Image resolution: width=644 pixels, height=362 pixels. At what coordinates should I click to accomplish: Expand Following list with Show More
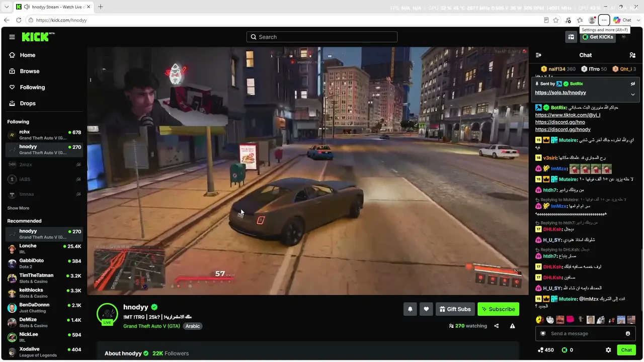[18, 208]
